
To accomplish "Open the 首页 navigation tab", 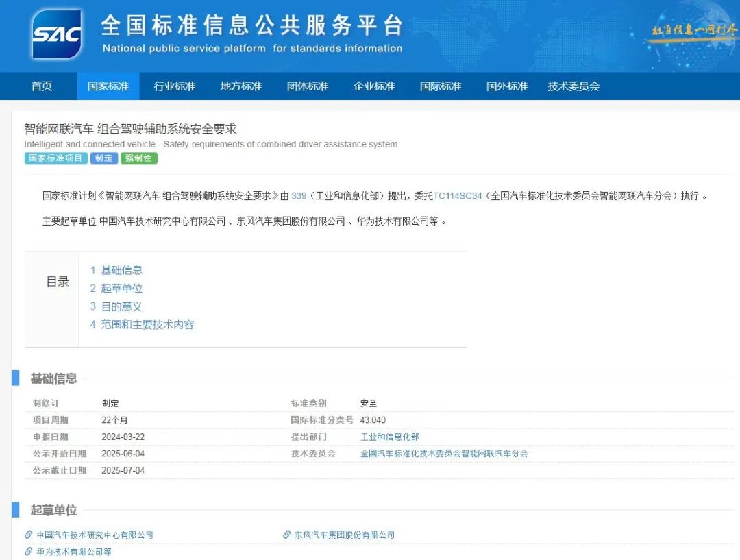I will click(x=42, y=86).
